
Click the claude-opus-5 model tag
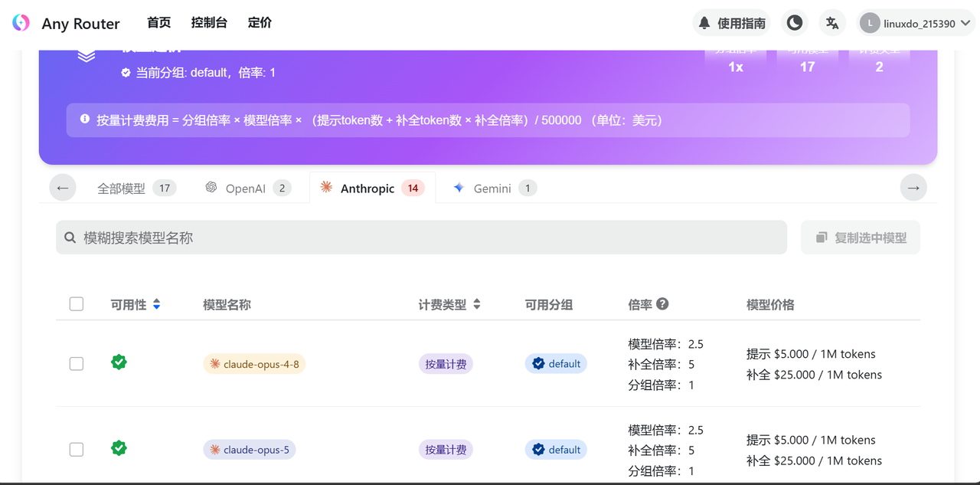tap(250, 450)
